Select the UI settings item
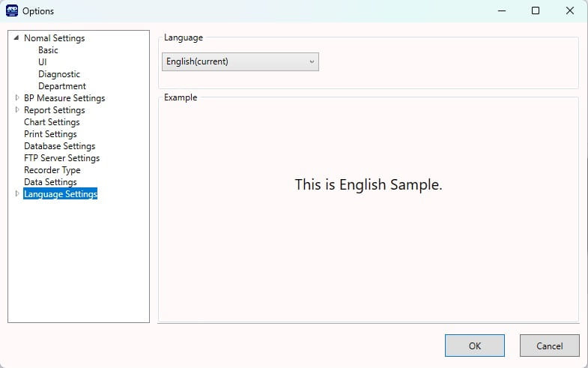This screenshot has width=588, height=368. pos(43,62)
